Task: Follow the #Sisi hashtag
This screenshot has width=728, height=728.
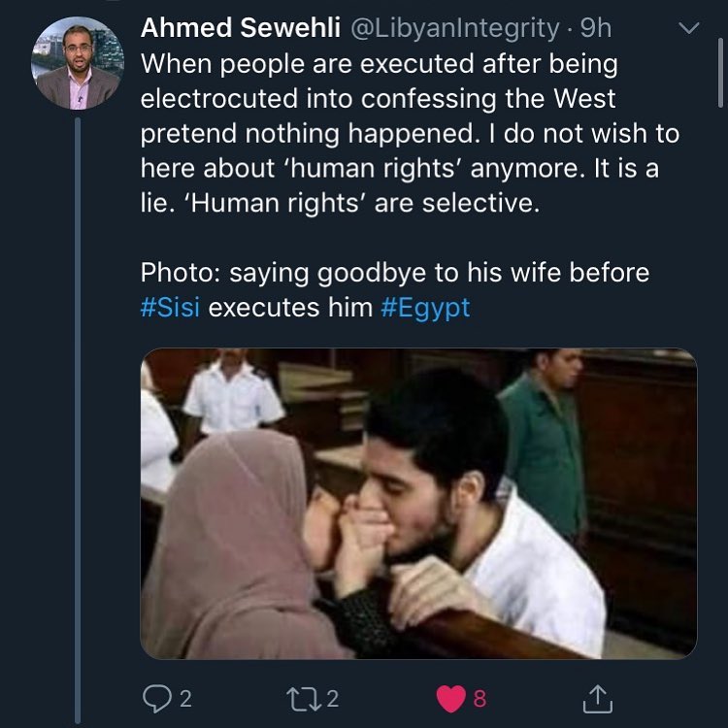Action: click(x=171, y=308)
